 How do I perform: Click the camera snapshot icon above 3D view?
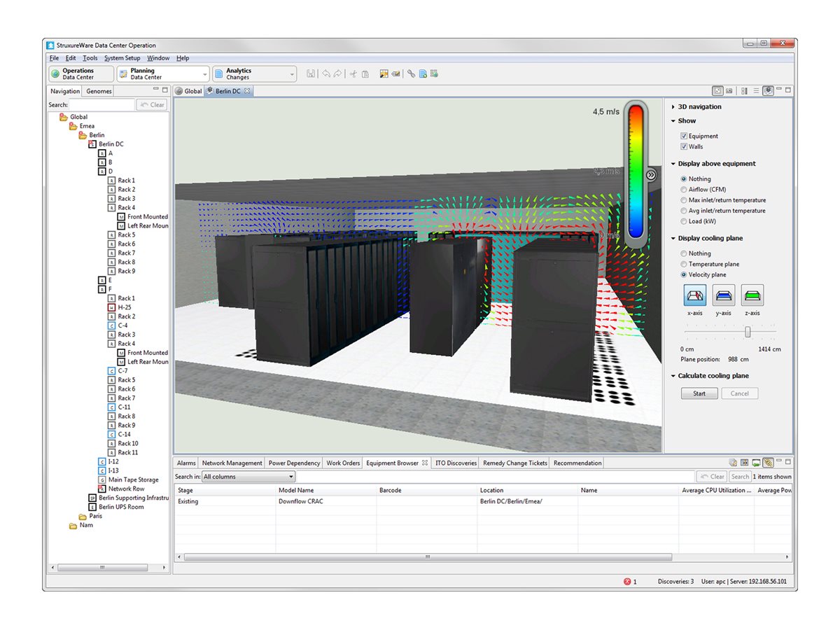729,91
